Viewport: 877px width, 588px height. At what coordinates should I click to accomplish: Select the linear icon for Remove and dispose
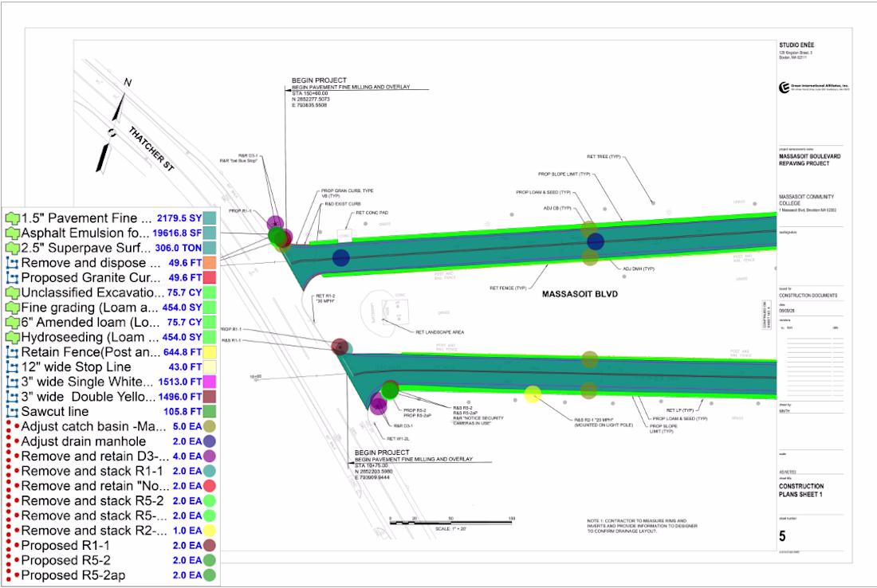(12, 263)
